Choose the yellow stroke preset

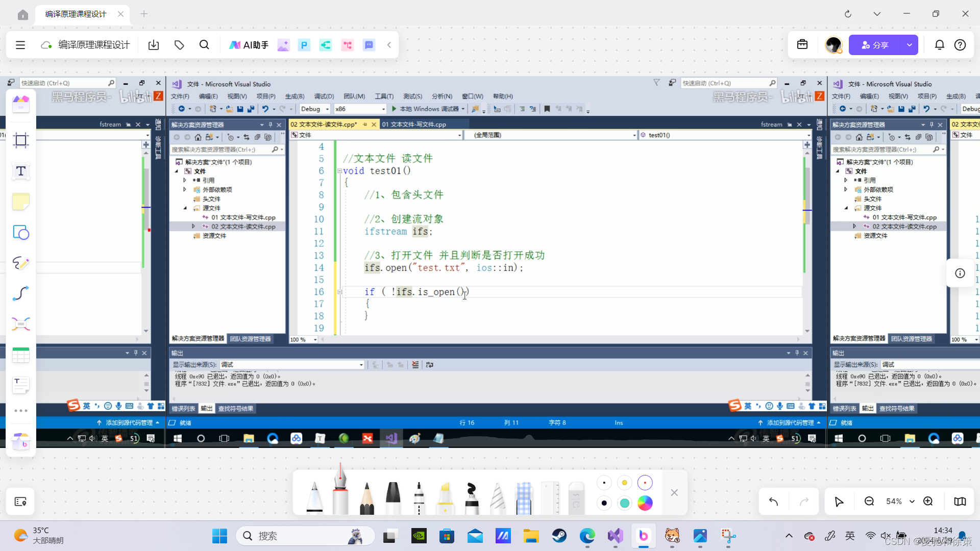click(x=624, y=483)
